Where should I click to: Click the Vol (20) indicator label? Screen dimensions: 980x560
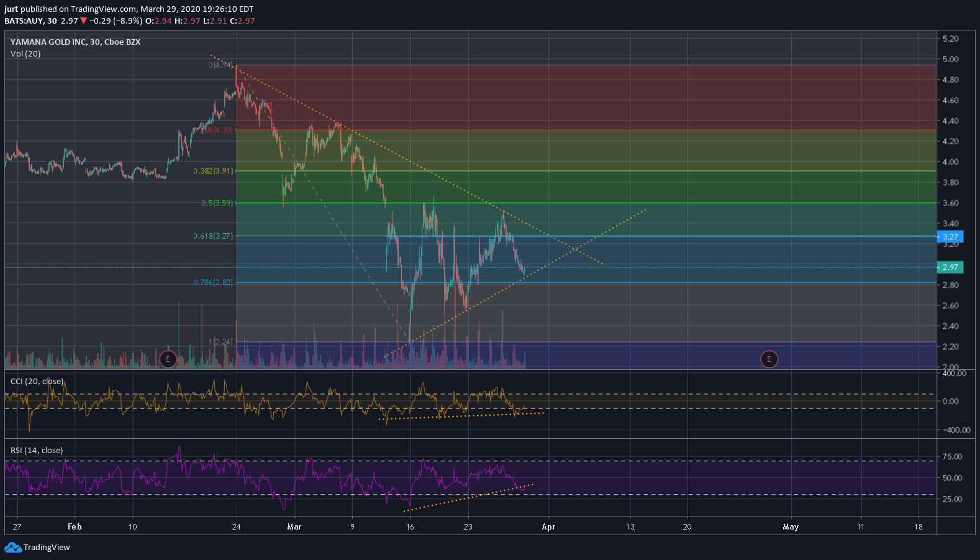pyautogui.click(x=25, y=54)
